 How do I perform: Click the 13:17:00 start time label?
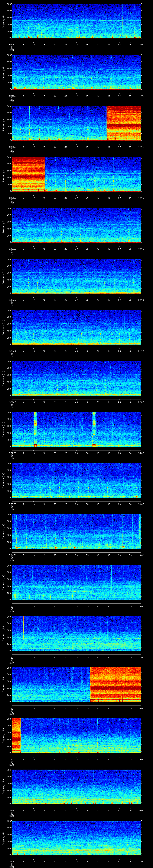(12, 198)
